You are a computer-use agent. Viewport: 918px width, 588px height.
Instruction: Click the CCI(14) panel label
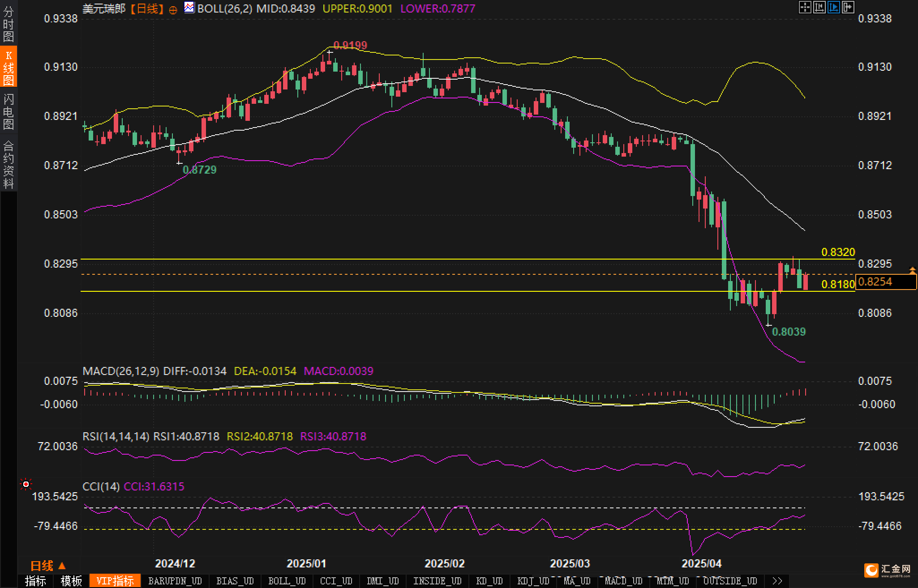tap(101, 486)
